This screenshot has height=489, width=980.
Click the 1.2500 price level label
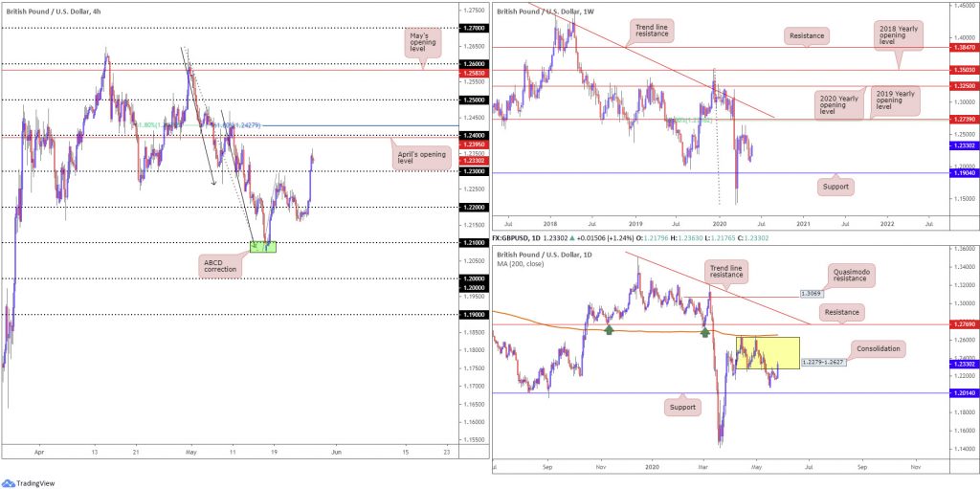tap(473, 100)
